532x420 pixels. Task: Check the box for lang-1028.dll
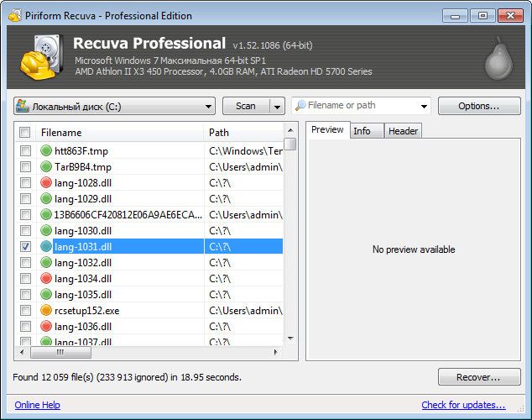(x=25, y=182)
